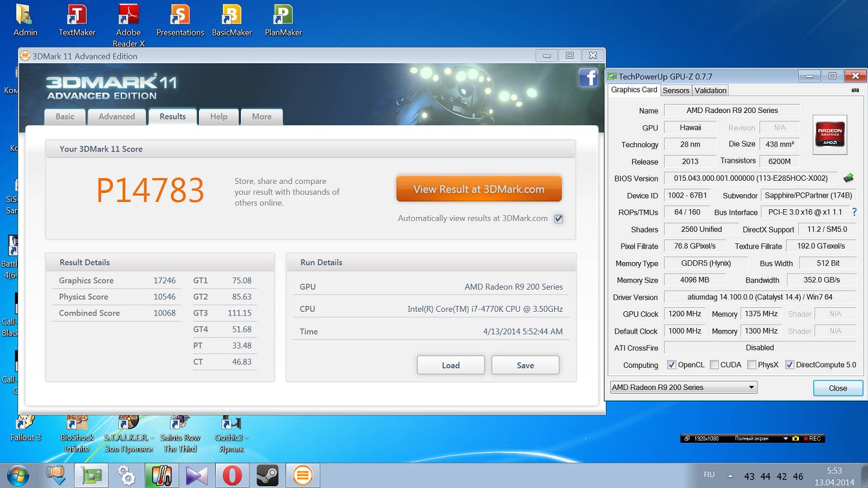This screenshot has height=488, width=868.
Task: Click the Bus Interface question mark
Action: [x=854, y=212]
